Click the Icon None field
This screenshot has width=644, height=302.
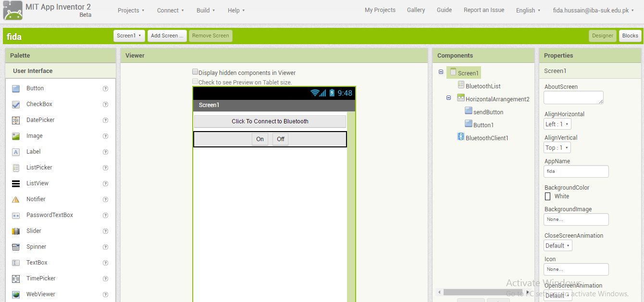pyautogui.click(x=576, y=269)
